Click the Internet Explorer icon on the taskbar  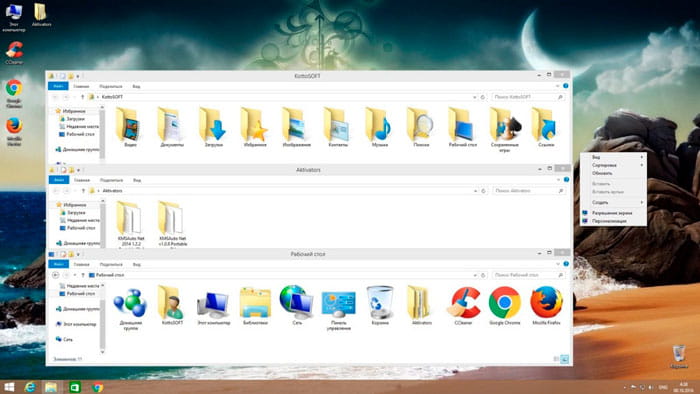pyautogui.click(x=30, y=387)
